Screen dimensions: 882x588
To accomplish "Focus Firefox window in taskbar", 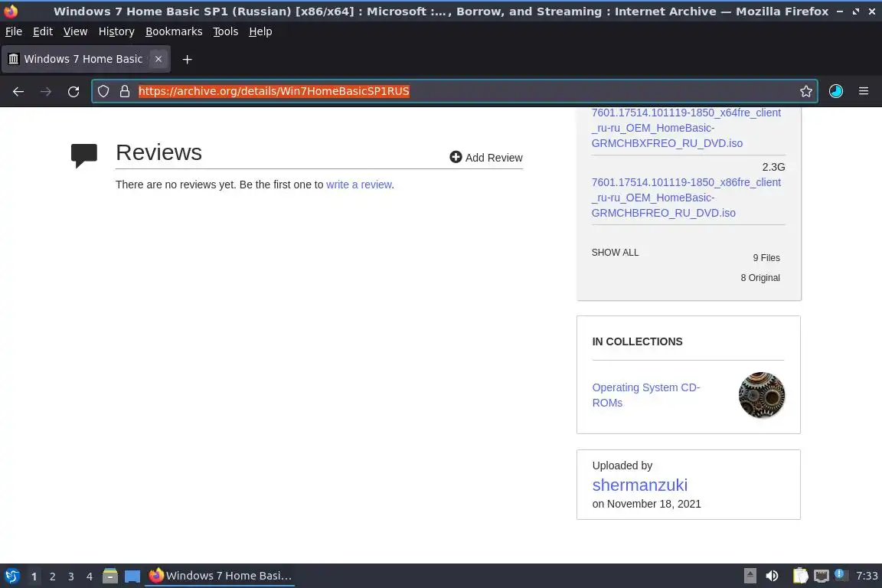I will click(220, 577).
